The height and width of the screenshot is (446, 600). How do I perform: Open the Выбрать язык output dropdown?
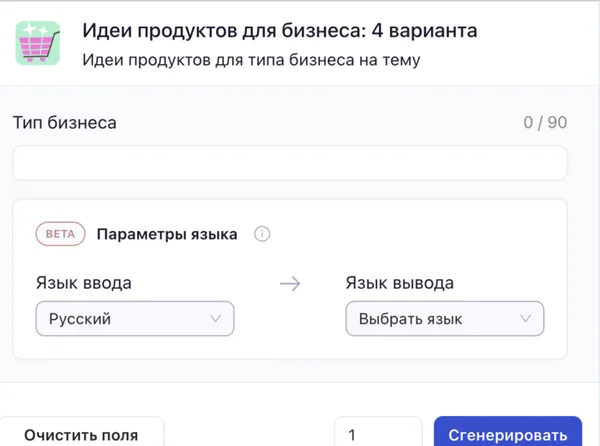(x=445, y=319)
